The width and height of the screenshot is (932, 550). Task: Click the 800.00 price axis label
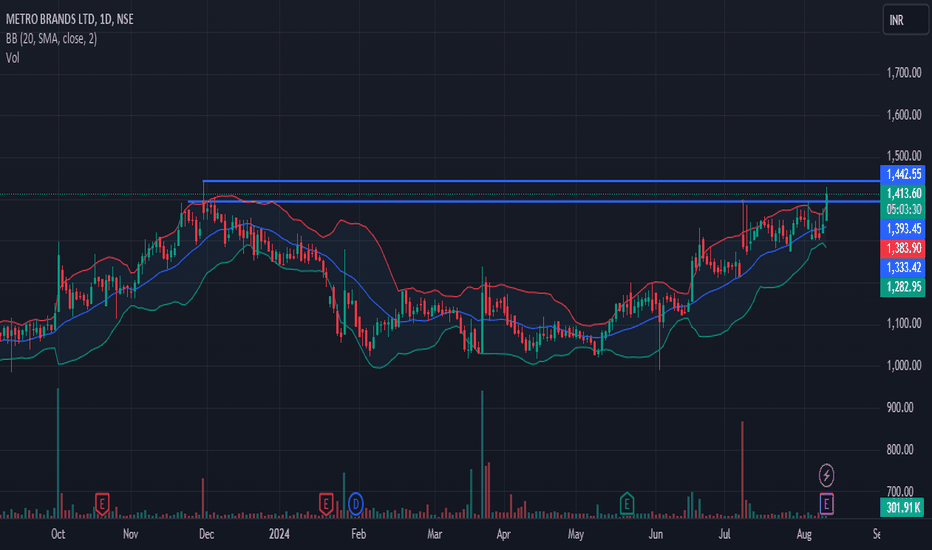click(900, 450)
